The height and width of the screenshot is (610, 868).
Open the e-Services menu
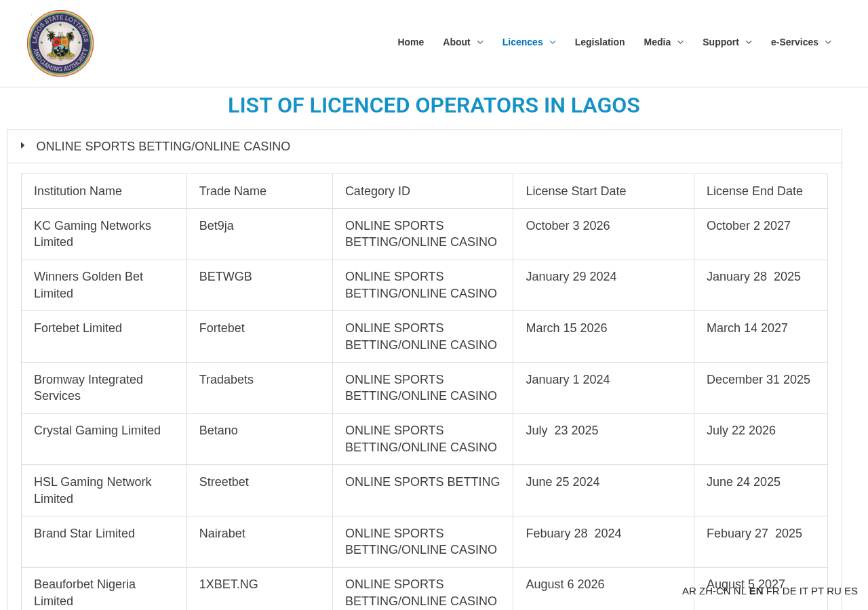795,42
